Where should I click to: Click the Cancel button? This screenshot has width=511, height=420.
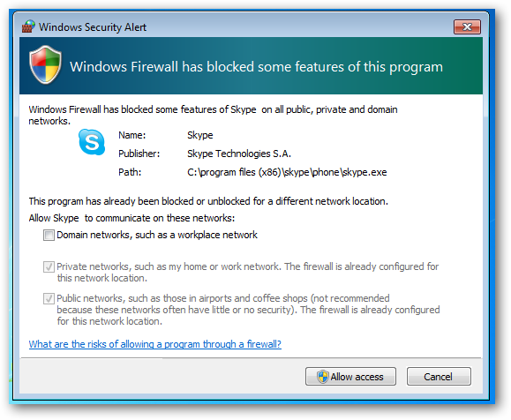pyautogui.click(x=439, y=377)
